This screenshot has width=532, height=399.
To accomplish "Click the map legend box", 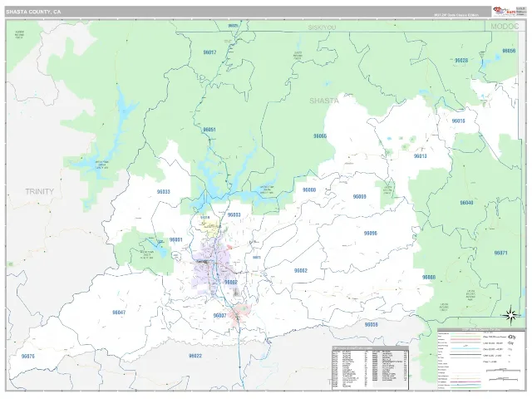I will click(x=481, y=360).
